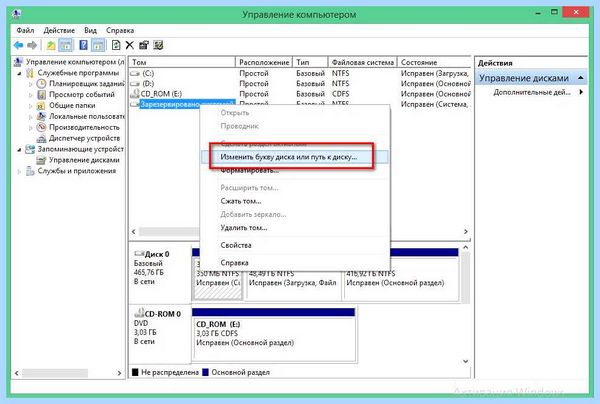This screenshot has height=404, width=600.
Task: Click the Up one level folder icon
Action: point(51,45)
